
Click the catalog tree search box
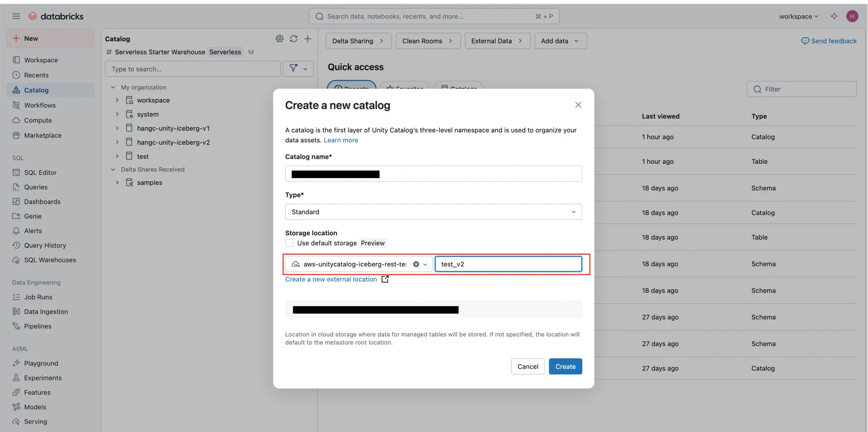pos(193,69)
